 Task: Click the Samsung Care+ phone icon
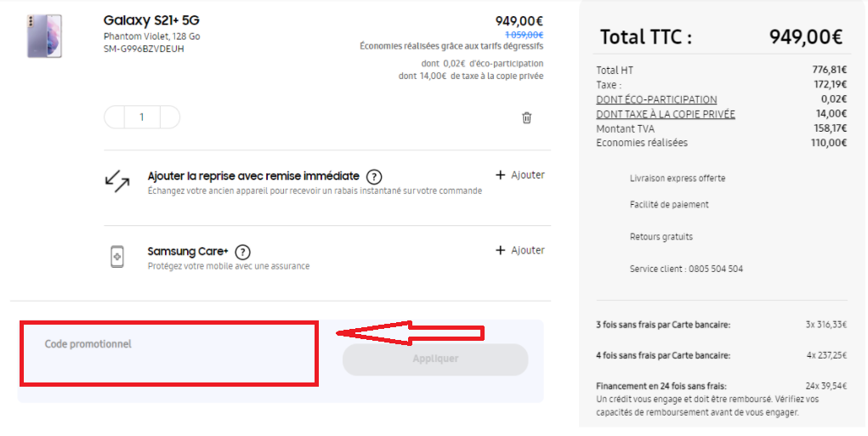[x=117, y=258]
